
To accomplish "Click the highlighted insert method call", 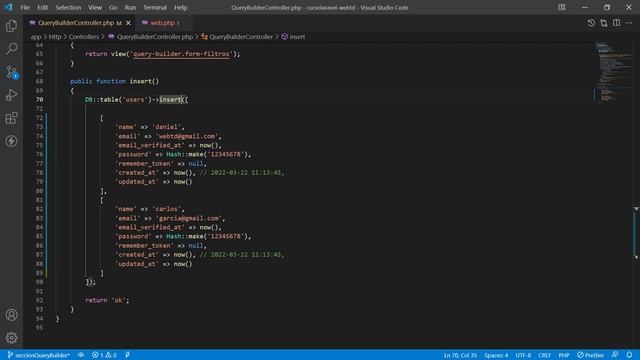I will pos(170,100).
